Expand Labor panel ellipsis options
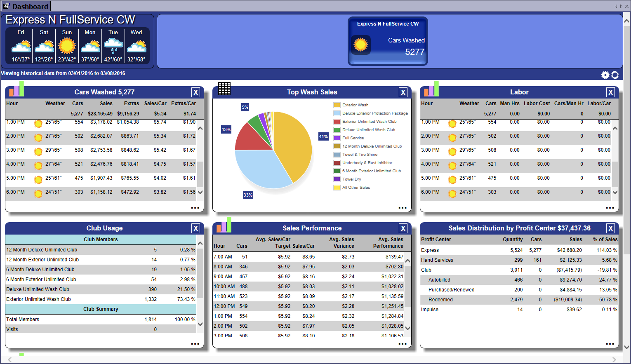 pyautogui.click(x=610, y=208)
